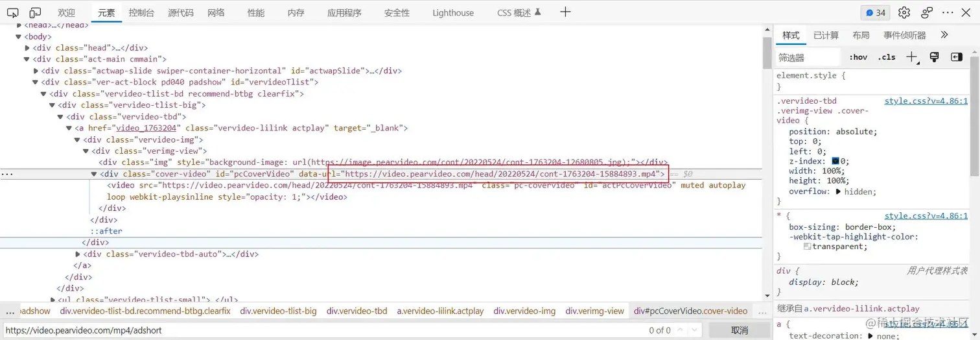The width and height of the screenshot is (980, 340).
Task: Switch to 布局 pane tab
Action: tap(861, 35)
